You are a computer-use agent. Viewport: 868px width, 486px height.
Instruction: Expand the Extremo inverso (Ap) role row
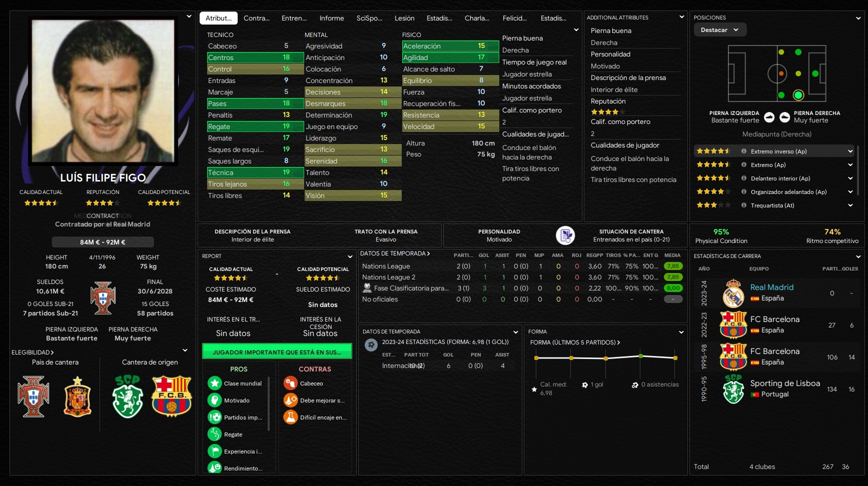850,151
